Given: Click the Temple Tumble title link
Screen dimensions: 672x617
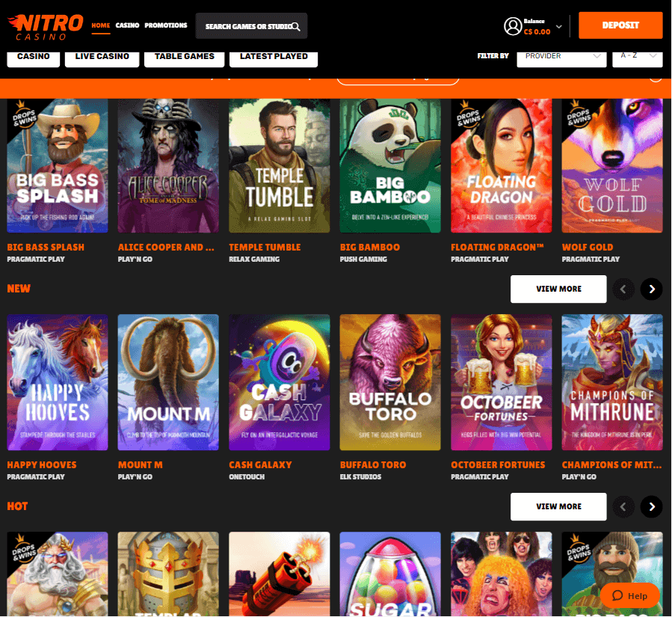Looking at the screenshot, I should (x=265, y=248).
